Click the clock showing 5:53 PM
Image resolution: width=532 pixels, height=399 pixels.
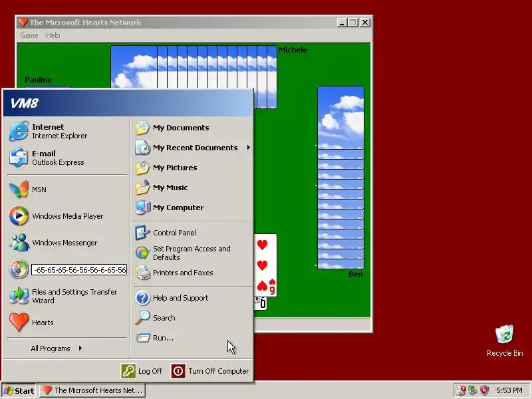pyautogui.click(x=509, y=390)
